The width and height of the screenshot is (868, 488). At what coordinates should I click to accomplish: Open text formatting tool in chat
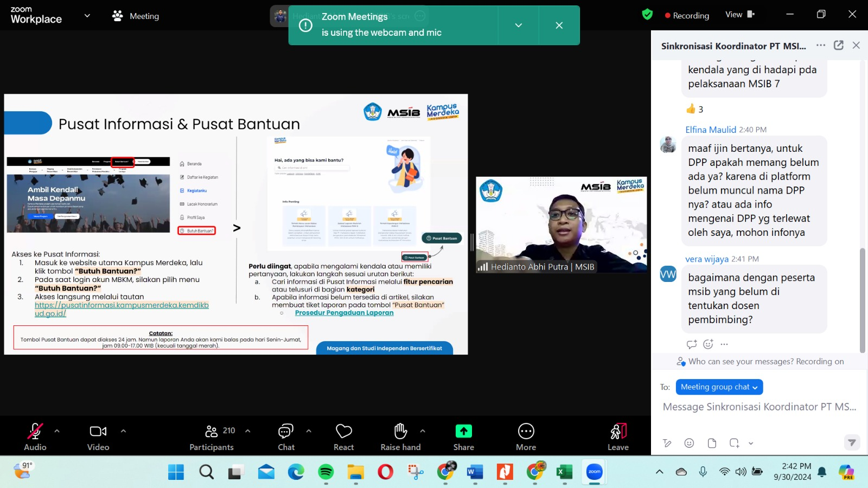(667, 444)
